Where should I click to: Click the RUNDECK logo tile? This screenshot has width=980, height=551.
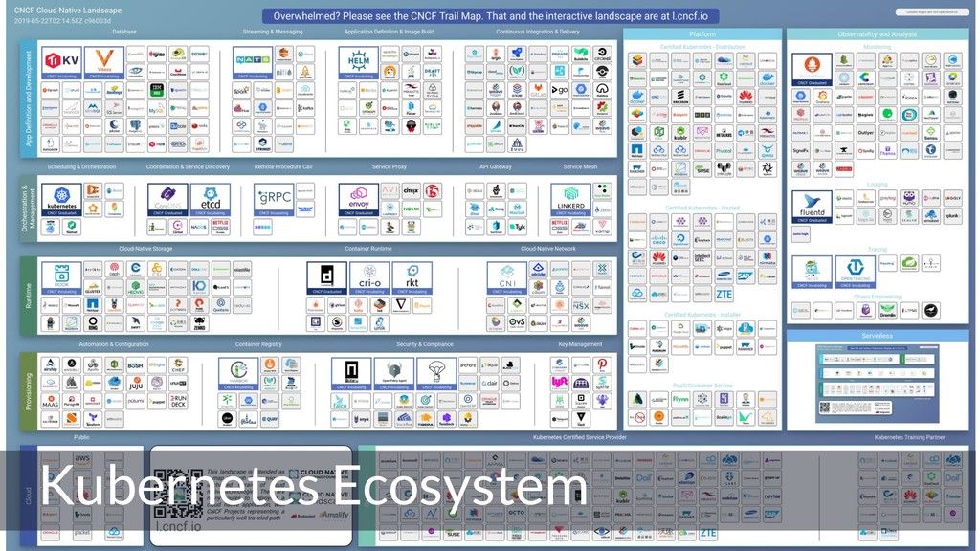[178, 401]
